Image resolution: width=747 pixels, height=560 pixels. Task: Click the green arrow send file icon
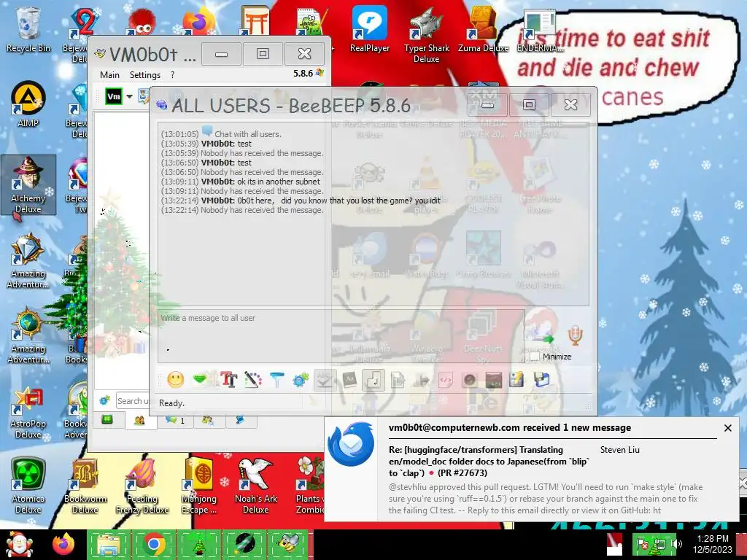541,335
